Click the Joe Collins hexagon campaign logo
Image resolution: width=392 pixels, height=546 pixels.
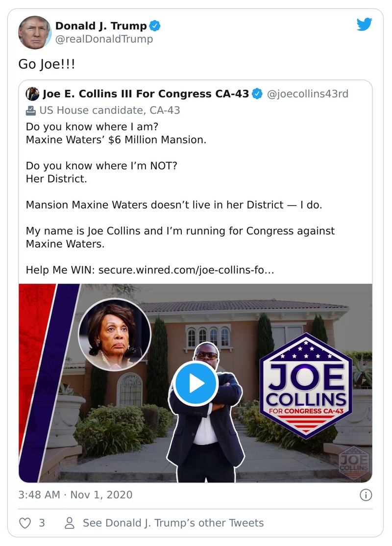[x=306, y=386]
